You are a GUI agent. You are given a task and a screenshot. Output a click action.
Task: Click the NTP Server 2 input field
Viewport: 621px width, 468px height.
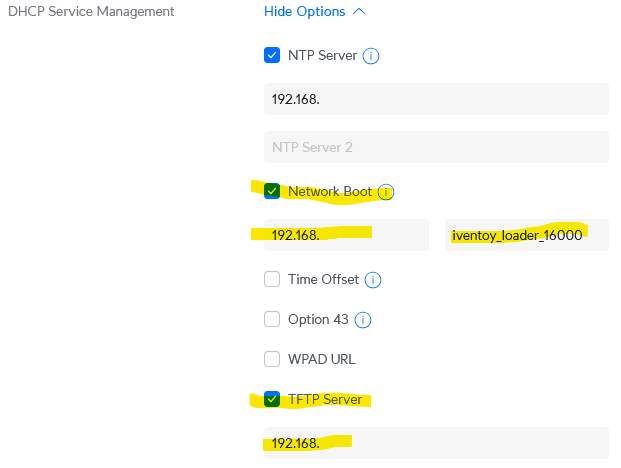click(436, 147)
